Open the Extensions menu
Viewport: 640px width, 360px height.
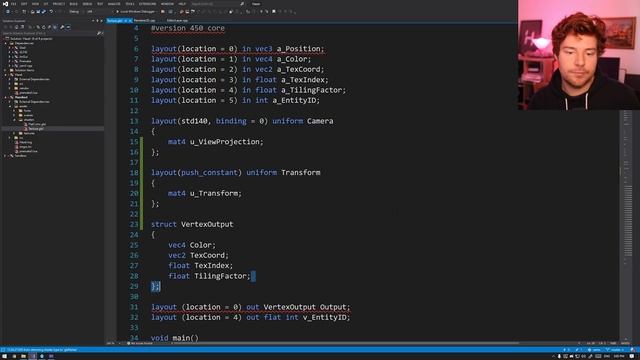pyautogui.click(x=147, y=4)
